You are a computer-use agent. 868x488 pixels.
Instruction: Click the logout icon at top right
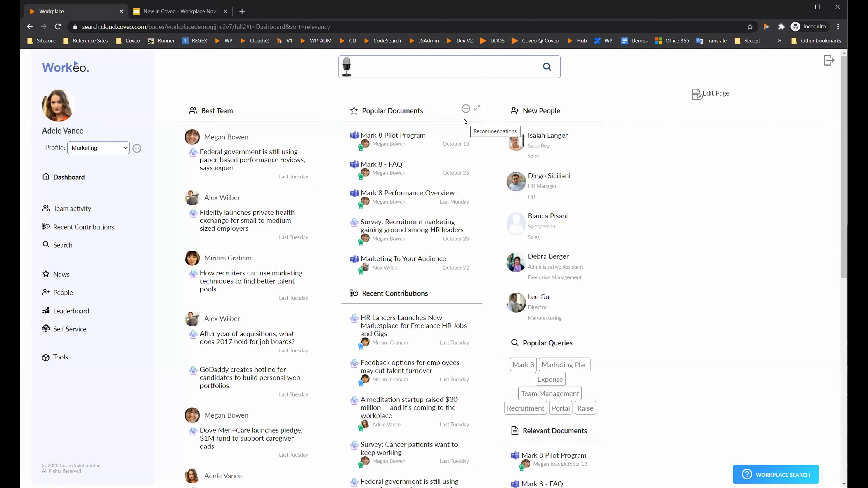(829, 60)
